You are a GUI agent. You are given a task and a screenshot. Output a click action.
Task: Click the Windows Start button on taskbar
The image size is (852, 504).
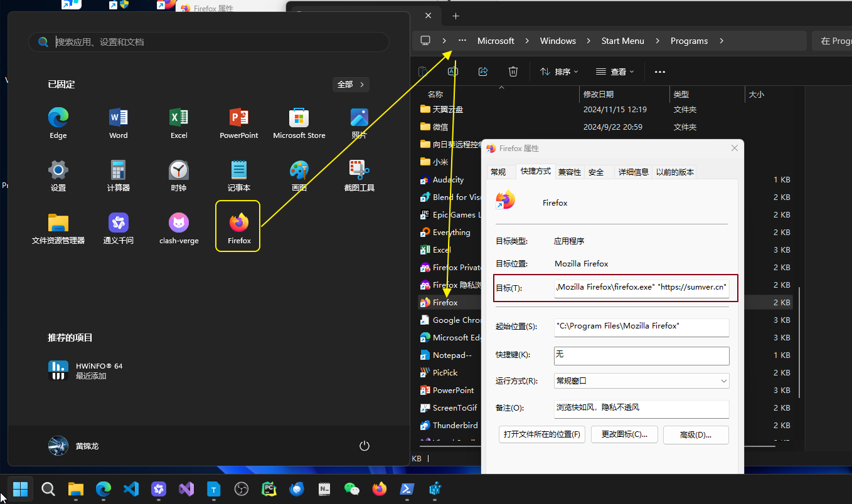(21, 489)
